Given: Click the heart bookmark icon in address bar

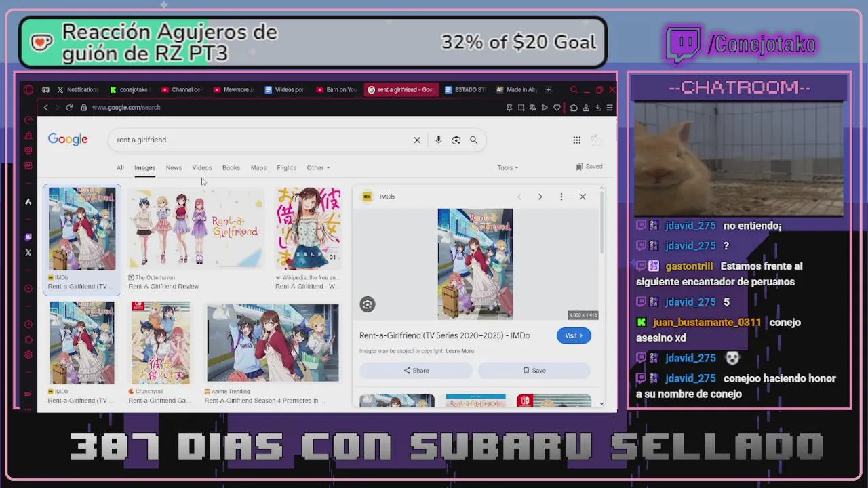Looking at the screenshot, I should click(557, 108).
